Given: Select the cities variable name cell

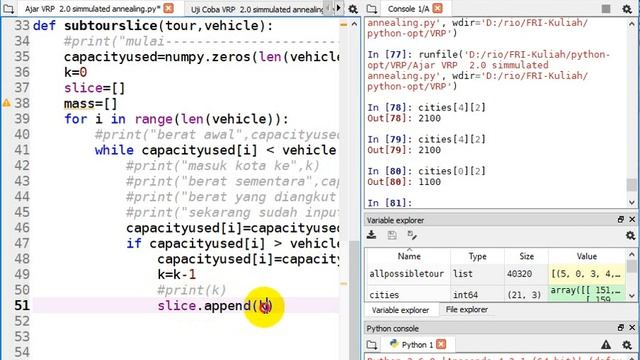Looking at the screenshot, I should [x=408, y=294].
